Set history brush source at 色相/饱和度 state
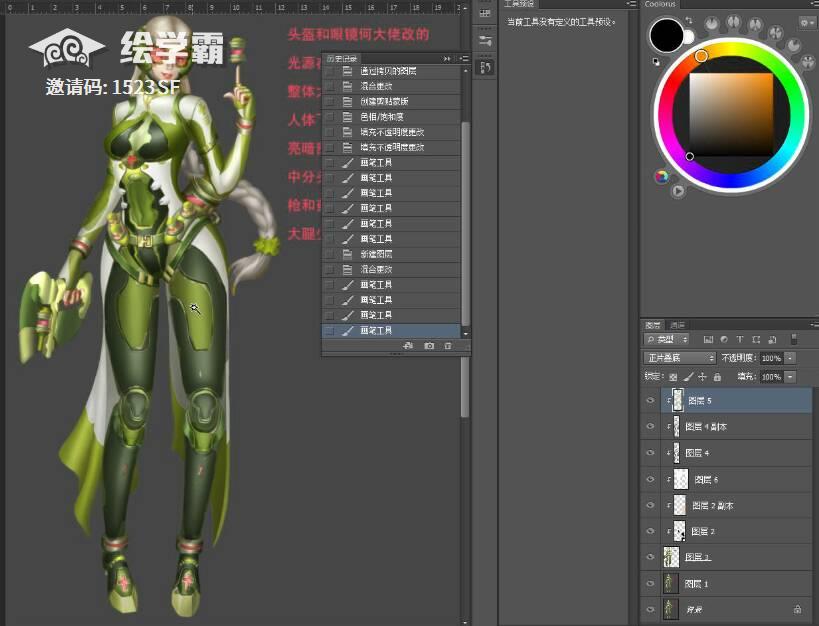819x626 pixels. [330, 117]
